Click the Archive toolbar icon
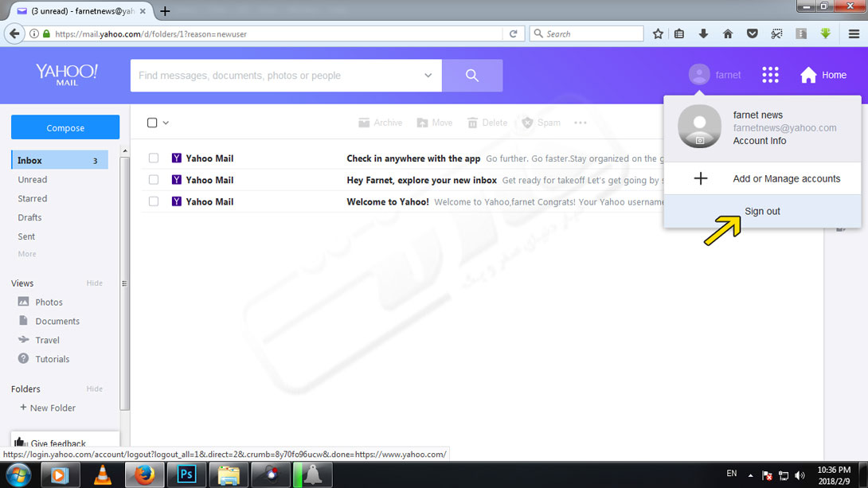Viewport: 868px width, 488px height. pos(364,123)
